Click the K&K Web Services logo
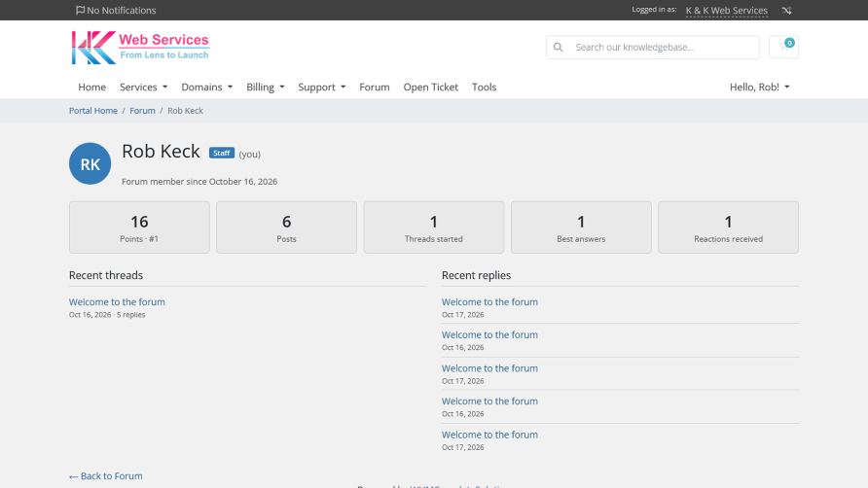 pos(140,47)
